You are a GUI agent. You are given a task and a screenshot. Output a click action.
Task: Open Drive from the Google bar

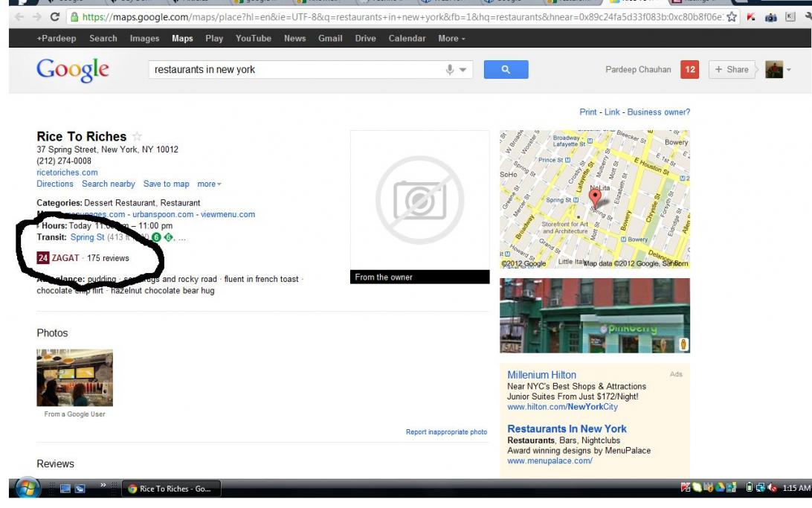coord(365,39)
